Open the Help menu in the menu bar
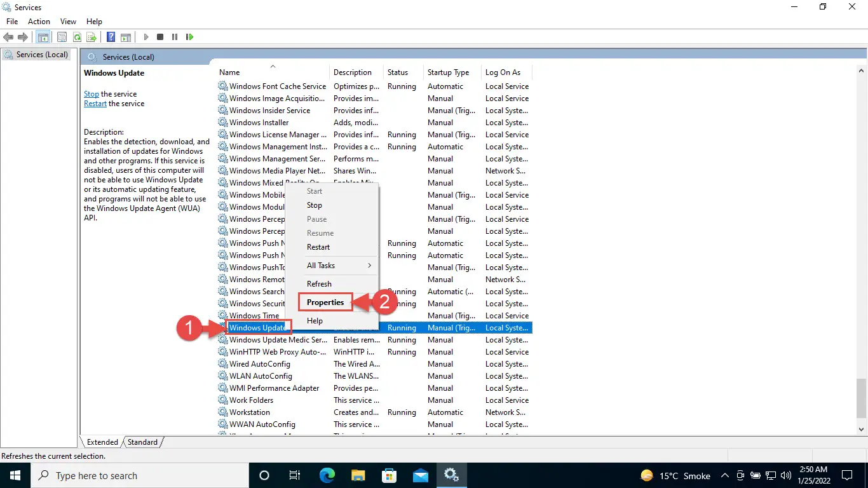Viewport: 868px width, 488px height. pos(94,22)
